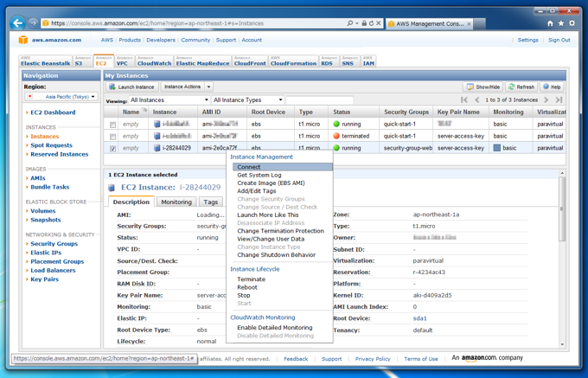Choose Create Image (EBS AMI)
Viewport: 588px width, 378px height.
(271, 183)
